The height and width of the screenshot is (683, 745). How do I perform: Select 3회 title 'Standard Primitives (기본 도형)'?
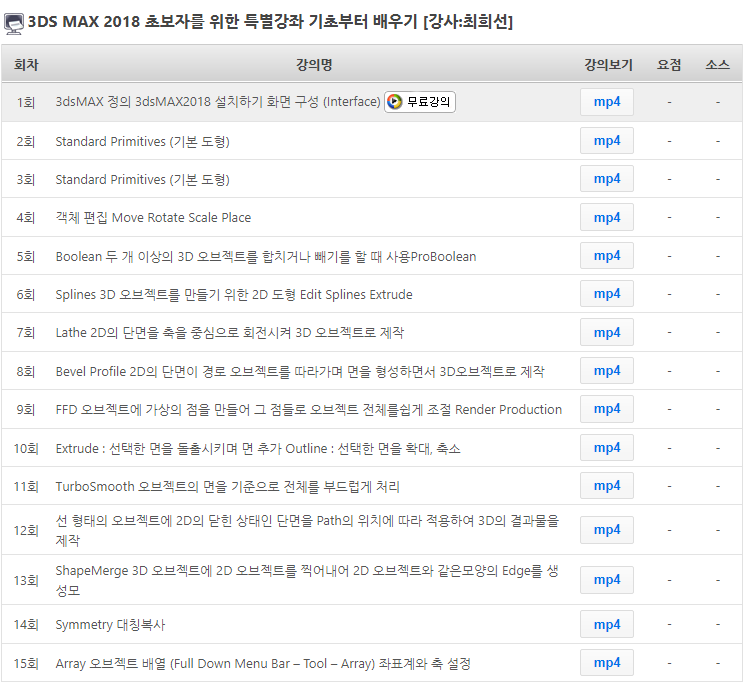(143, 180)
